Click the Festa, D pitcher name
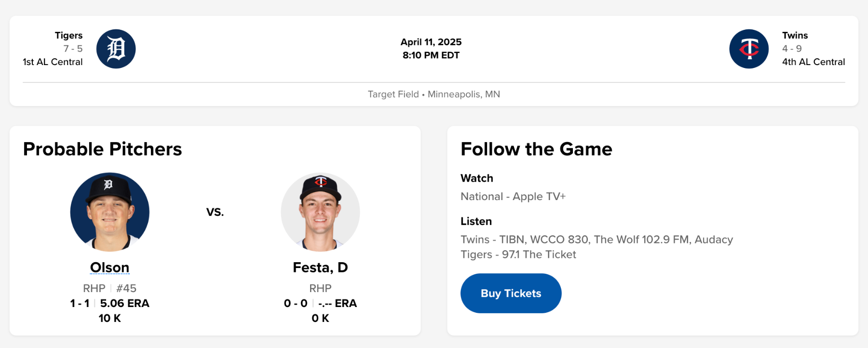Image resolution: width=868 pixels, height=348 pixels. [320, 268]
